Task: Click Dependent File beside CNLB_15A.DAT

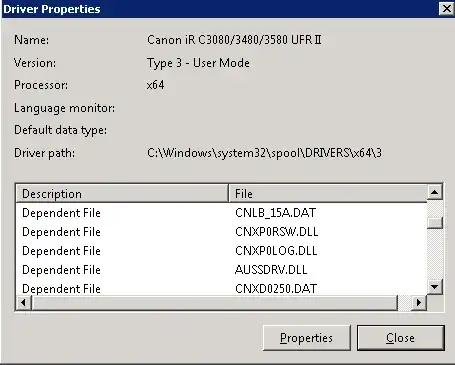Action: click(61, 213)
